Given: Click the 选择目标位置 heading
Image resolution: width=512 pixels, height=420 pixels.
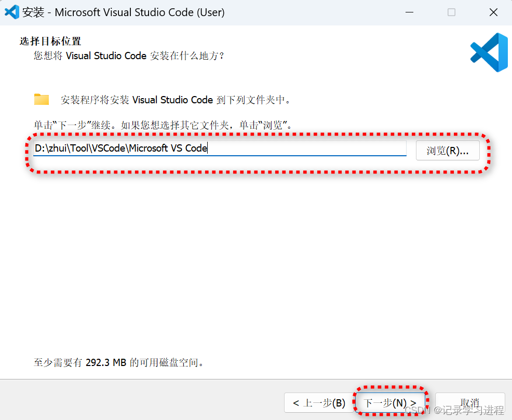Looking at the screenshot, I should coord(50,41).
